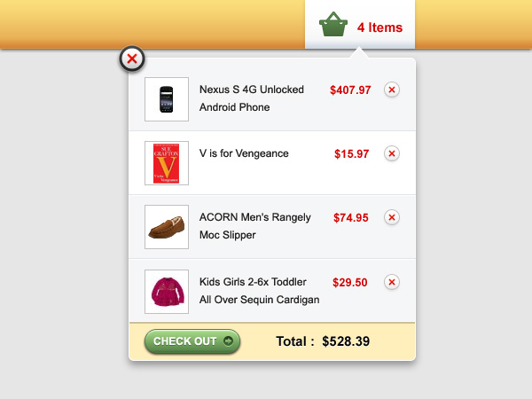
Task: Remove the Nexus S 4G phone from cart
Action: click(x=392, y=90)
